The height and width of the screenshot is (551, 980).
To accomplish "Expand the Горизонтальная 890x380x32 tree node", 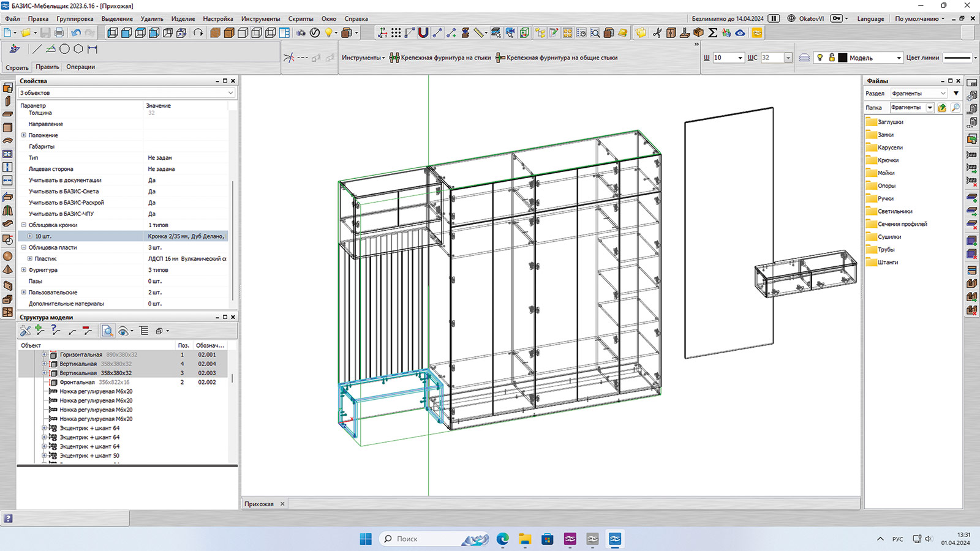I will (x=44, y=354).
